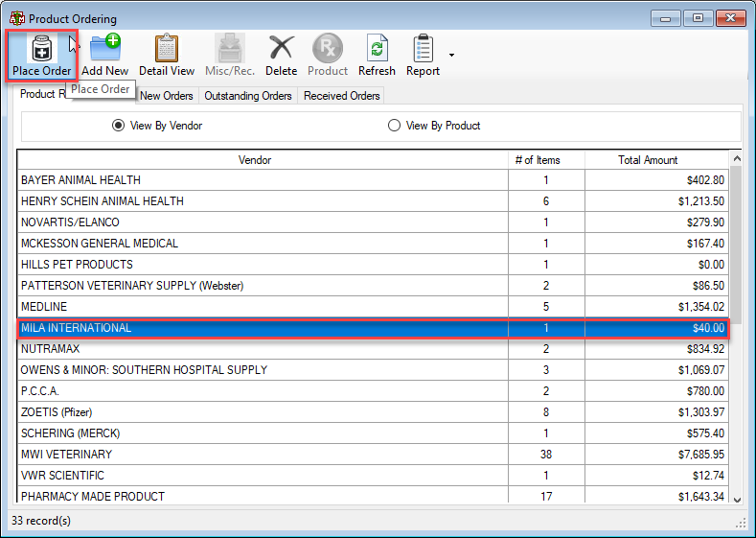
Task: Select the SCHERING (MERCK) row
Action: pos(373,433)
